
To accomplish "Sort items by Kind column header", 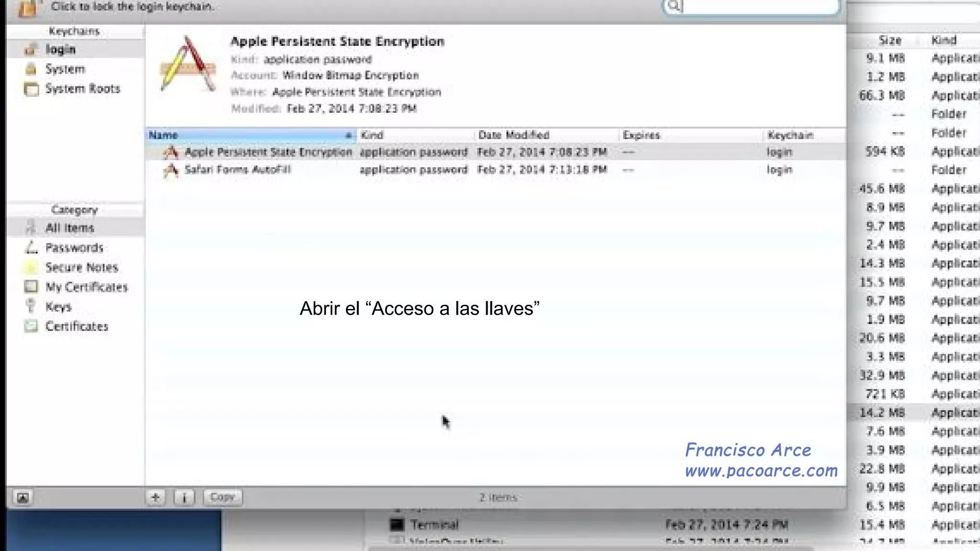I will click(x=416, y=135).
